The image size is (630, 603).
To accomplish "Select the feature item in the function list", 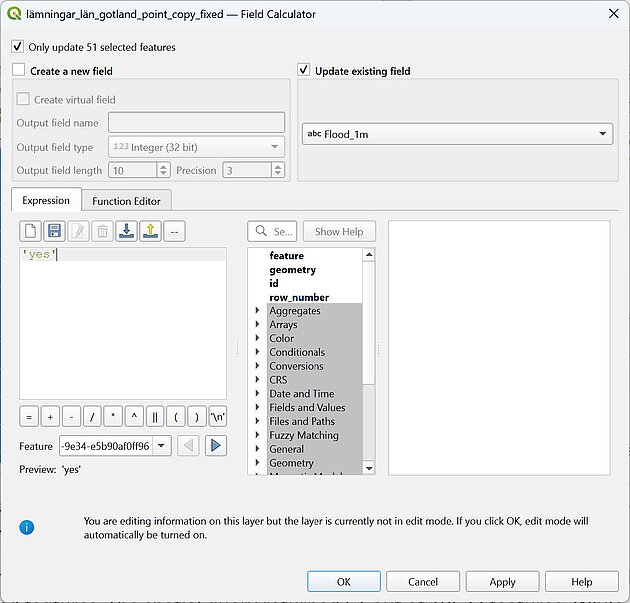I will (286, 256).
